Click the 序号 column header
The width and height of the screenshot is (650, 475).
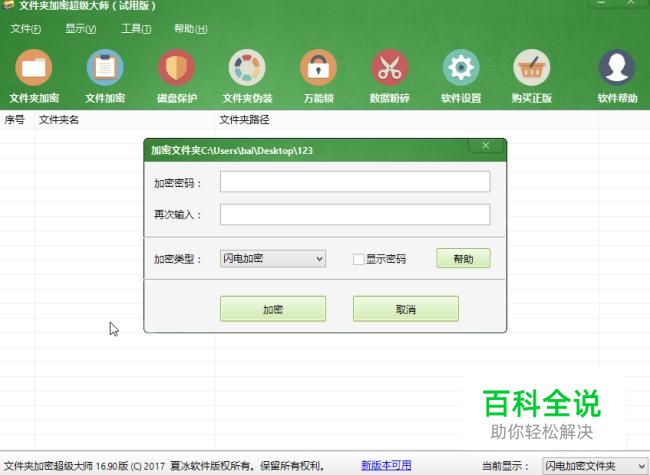15,120
